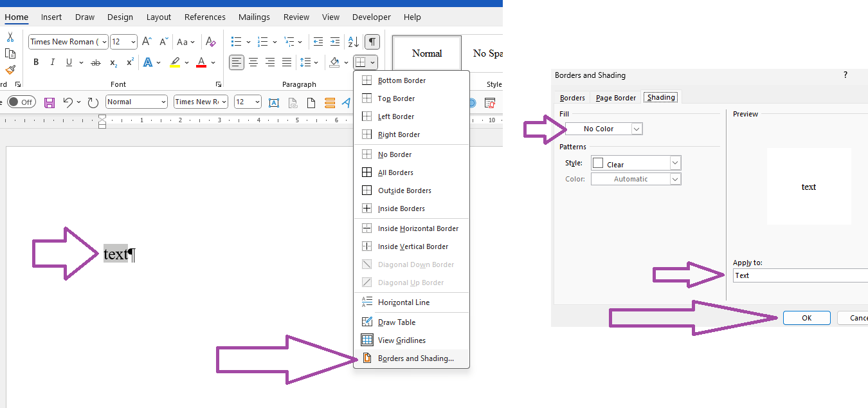This screenshot has height=408, width=868.
Task: Center the text
Action: (x=253, y=62)
